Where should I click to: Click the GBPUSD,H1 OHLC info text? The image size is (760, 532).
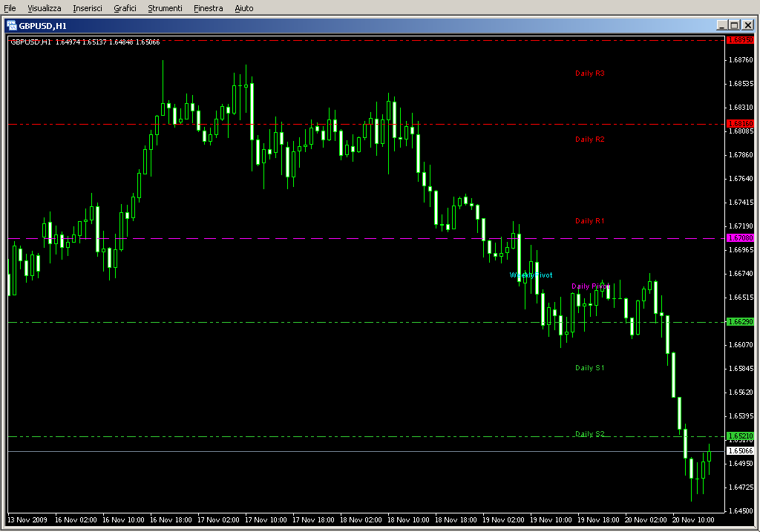(85, 42)
